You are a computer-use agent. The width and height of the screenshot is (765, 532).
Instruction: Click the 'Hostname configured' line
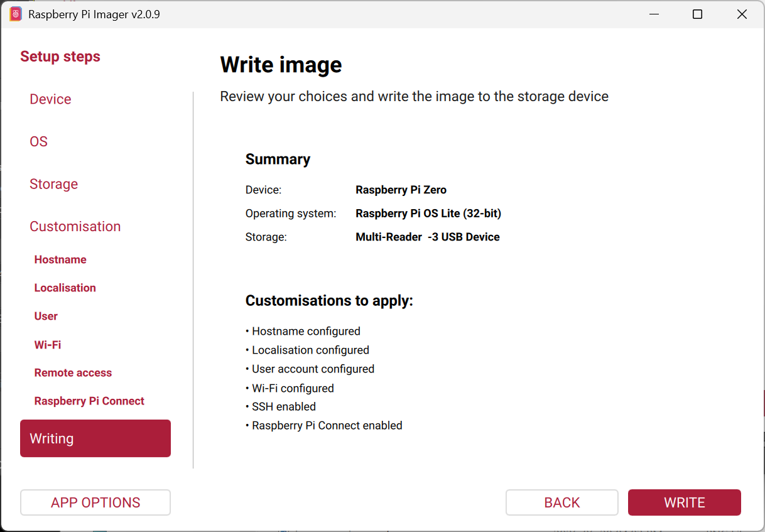303,331
